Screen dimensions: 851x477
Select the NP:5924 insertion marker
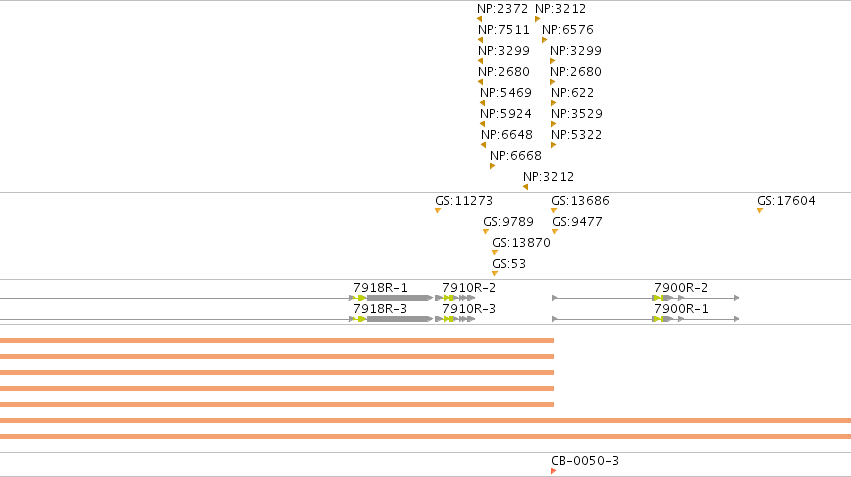click(x=482, y=124)
